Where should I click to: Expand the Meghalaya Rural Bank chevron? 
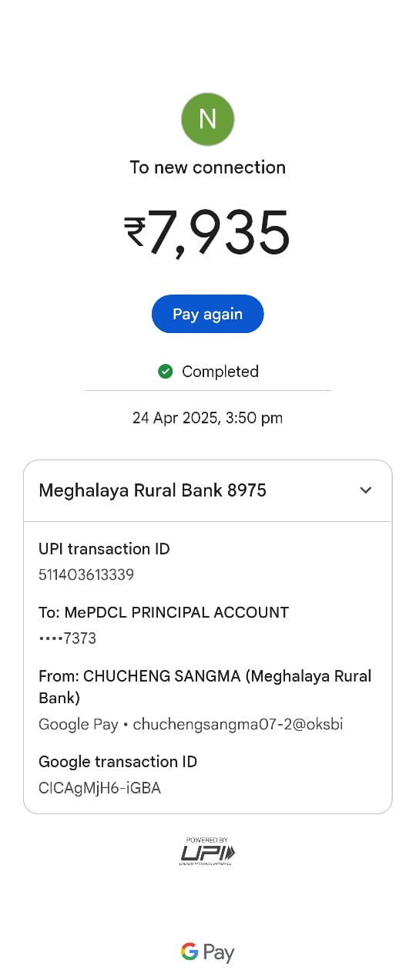pyautogui.click(x=366, y=490)
